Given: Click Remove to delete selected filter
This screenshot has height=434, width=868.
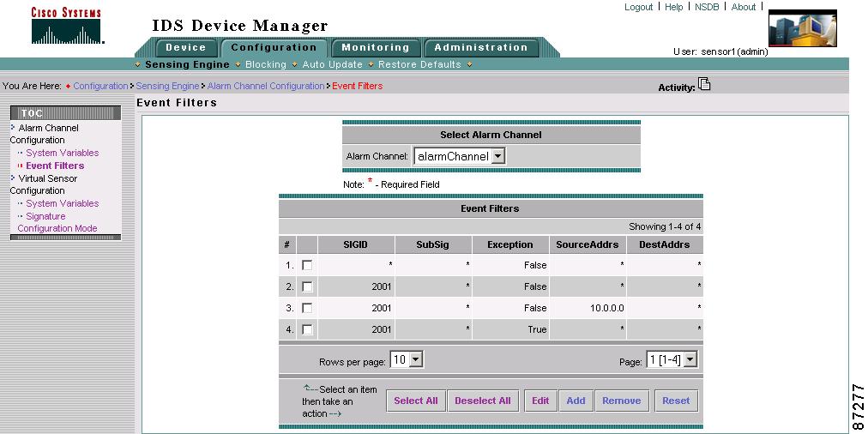Looking at the screenshot, I should coord(621,401).
